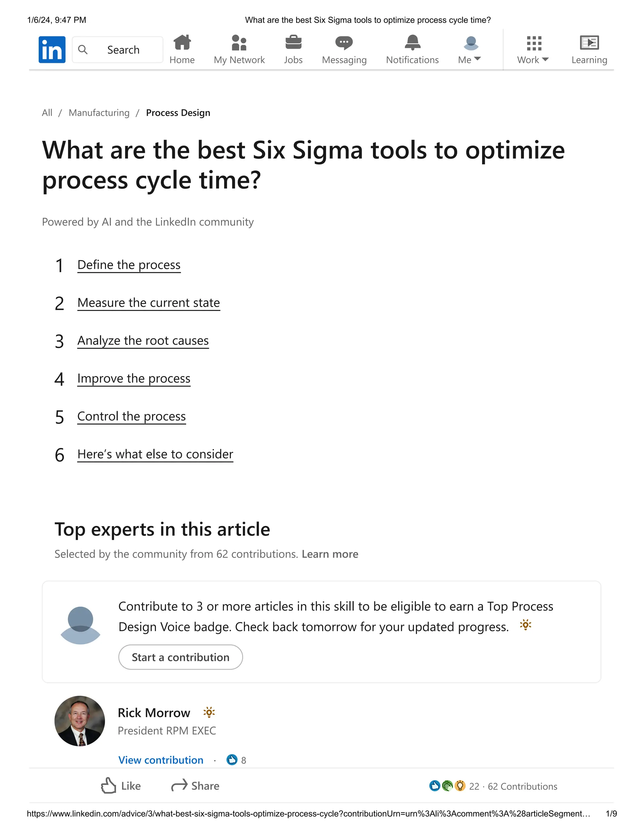644x833 pixels.
Task: Select the All breadcrumb link
Action: coord(47,113)
